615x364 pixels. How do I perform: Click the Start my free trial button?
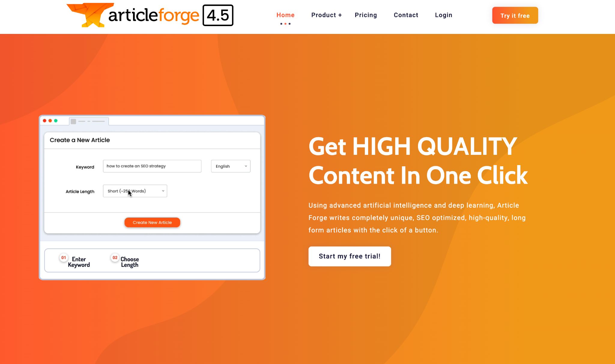click(349, 256)
